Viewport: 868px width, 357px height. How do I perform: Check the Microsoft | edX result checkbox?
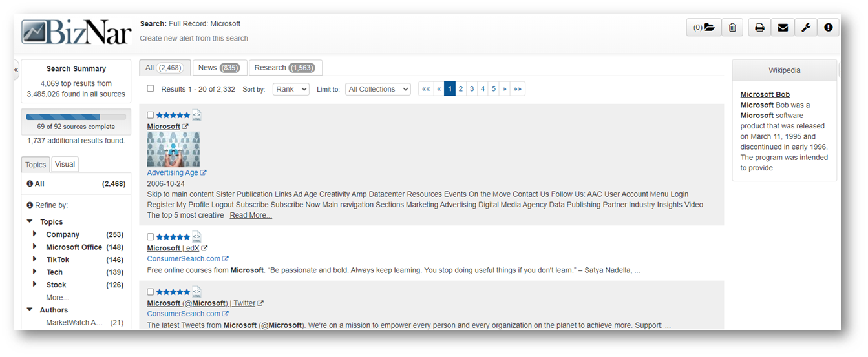tap(151, 237)
